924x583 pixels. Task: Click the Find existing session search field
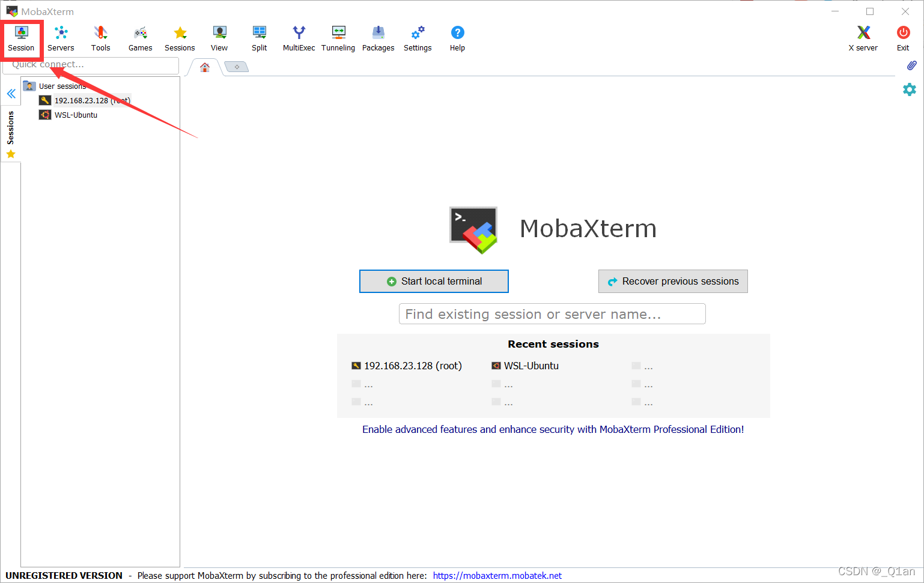tap(552, 313)
